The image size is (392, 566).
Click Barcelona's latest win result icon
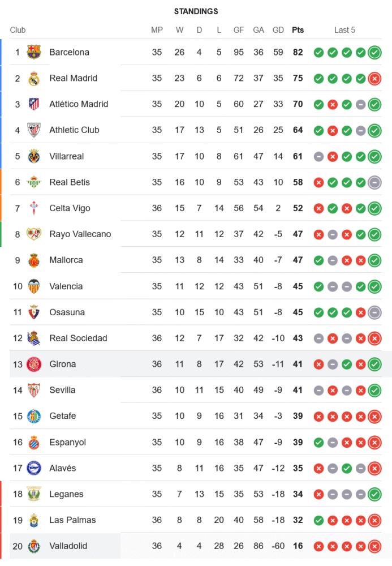374,53
